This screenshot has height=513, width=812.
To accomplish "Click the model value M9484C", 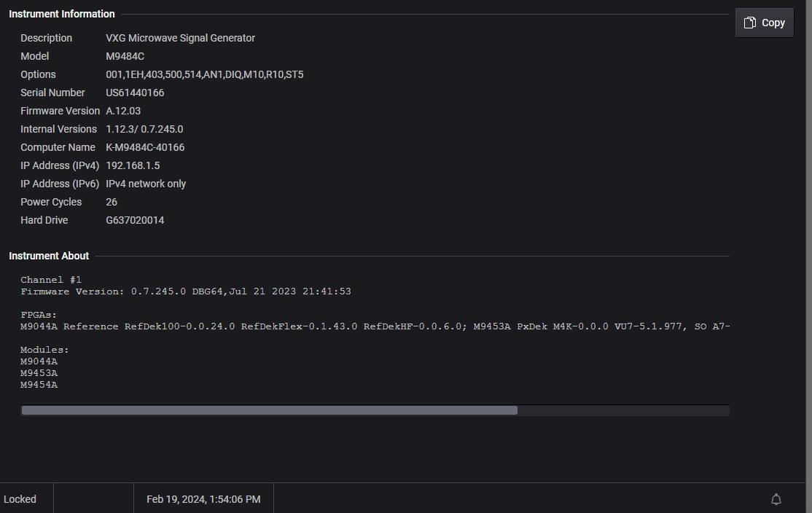I will click(x=126, y=56).
